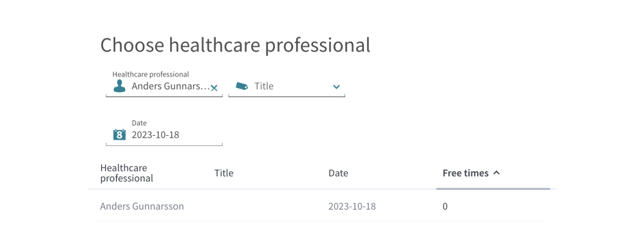644x240 pixels.
Task: Click the tag icon beside Title
Action: pyautogui.click(x=242, y=86)
